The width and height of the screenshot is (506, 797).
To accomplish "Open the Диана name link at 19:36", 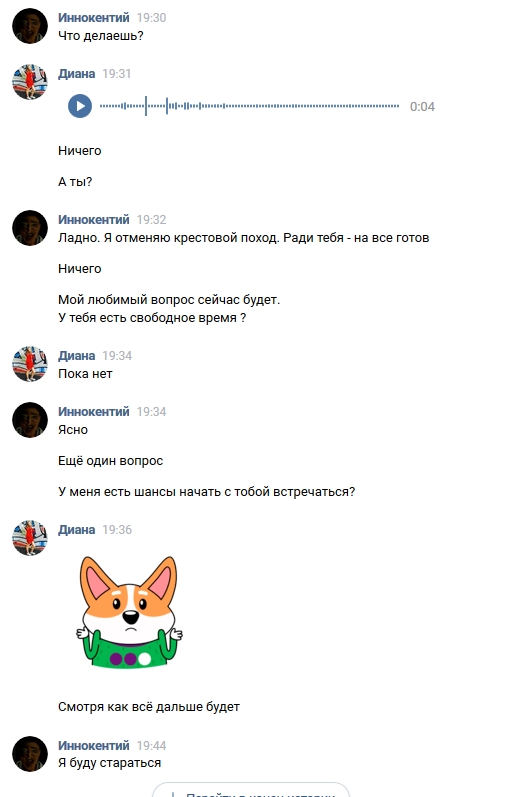I will [76, 529].
